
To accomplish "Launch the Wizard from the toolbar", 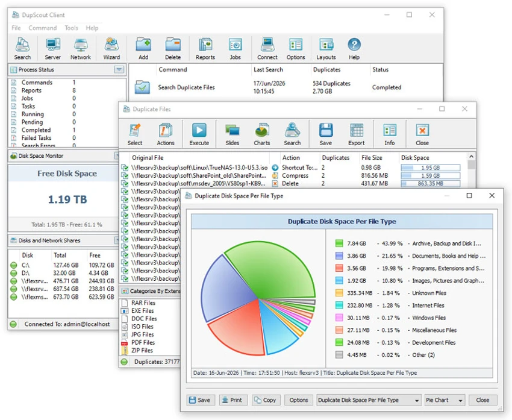I will (x=111, y=49).
